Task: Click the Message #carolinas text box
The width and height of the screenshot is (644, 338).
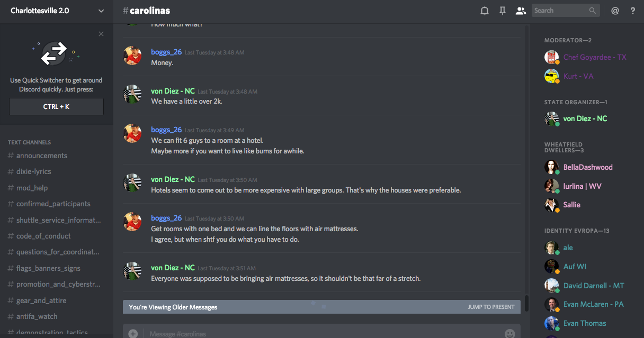Action: click(318, 333)
